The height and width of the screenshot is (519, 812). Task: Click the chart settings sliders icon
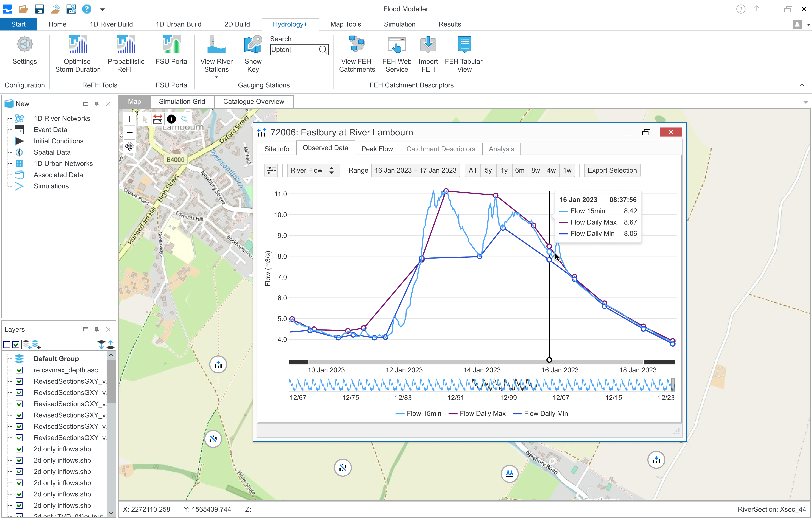pos(271,170)
